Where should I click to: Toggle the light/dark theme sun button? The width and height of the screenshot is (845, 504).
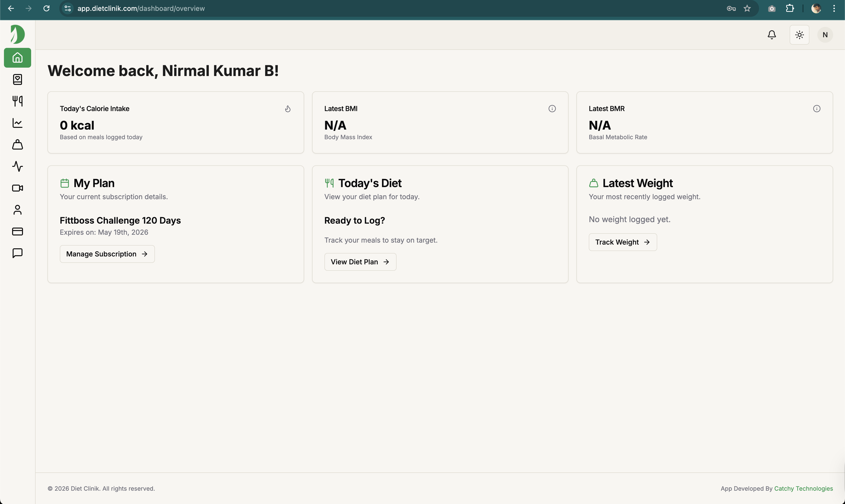coord(799,34)
